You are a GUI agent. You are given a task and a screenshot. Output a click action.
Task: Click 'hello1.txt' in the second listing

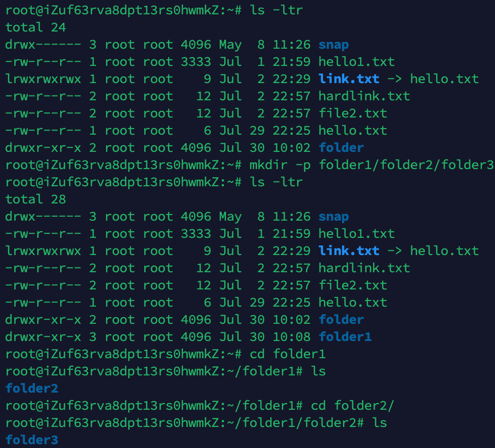tap(357, 234)
